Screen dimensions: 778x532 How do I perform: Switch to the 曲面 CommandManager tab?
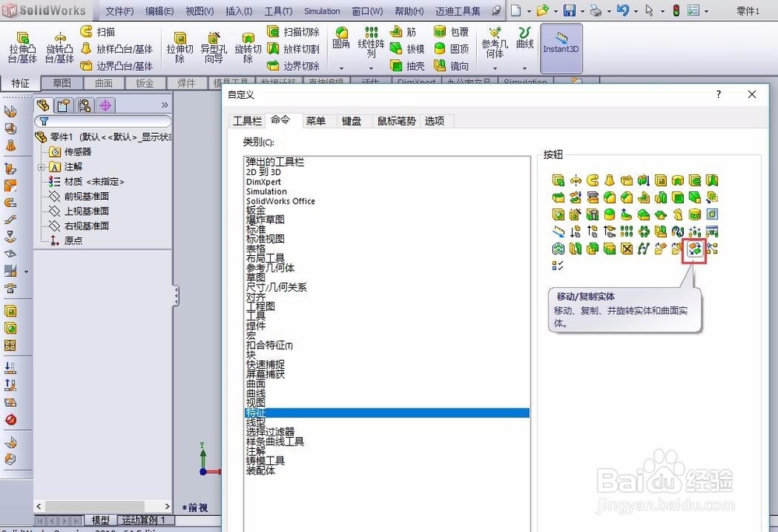pos(103,83)
